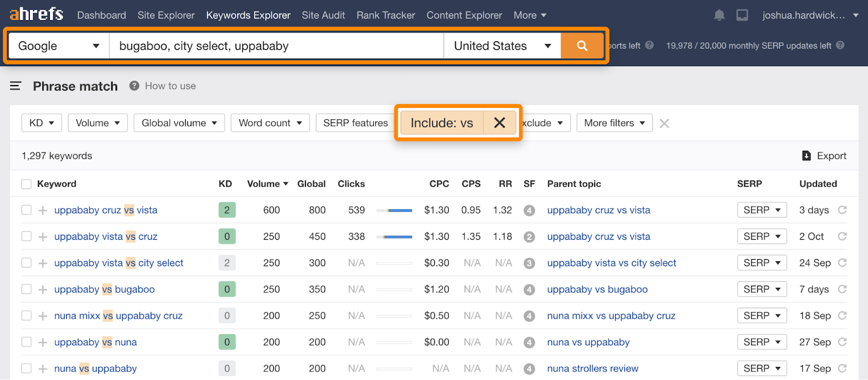Tick the select-all keywords checkbox
The height and width of the screenshot is (380, 868).
26,184
